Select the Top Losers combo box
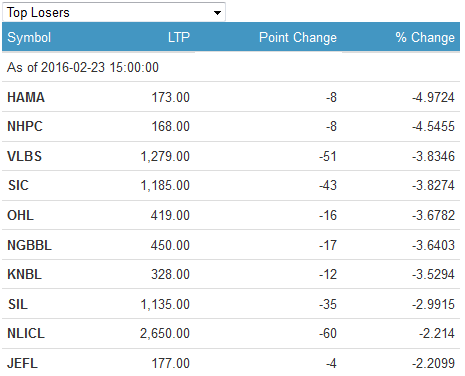Image resolution: width=465 pixels, height=376 pixels. point(114,12)
